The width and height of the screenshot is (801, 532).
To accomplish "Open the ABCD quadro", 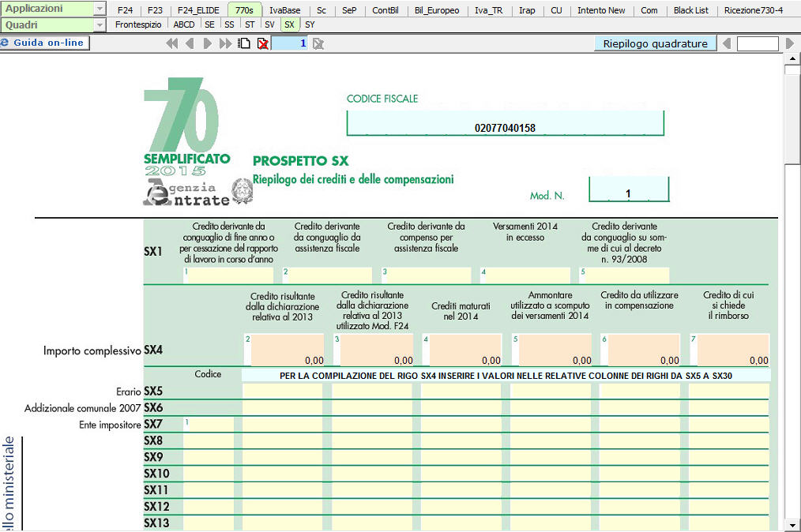I will click(x=184, y=24).
